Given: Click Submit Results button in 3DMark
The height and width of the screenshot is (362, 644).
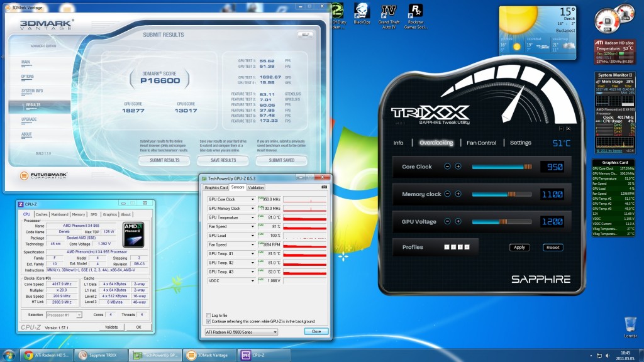Looking at the screenshot, I should pos(164,160).
